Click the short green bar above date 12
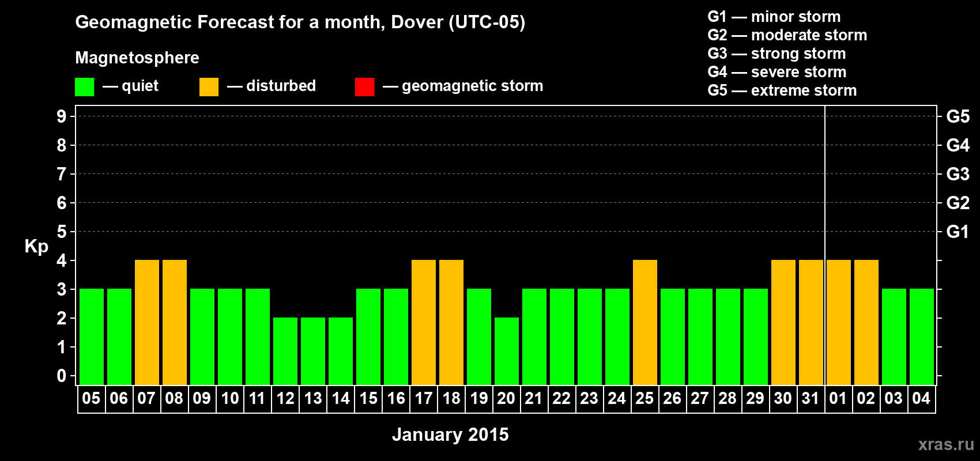The width and height of the screenshot is (980, 461). click(x=285, y=351)
